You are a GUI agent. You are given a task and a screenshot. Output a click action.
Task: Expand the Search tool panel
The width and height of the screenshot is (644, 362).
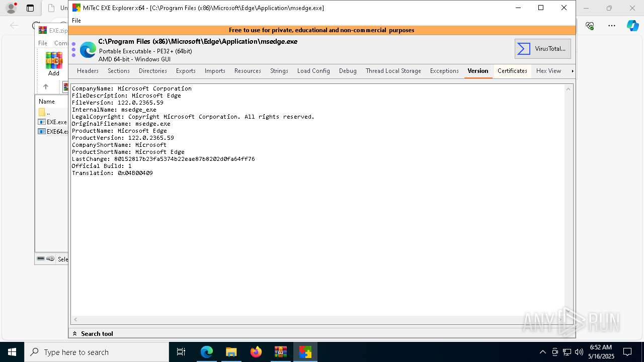93,333
